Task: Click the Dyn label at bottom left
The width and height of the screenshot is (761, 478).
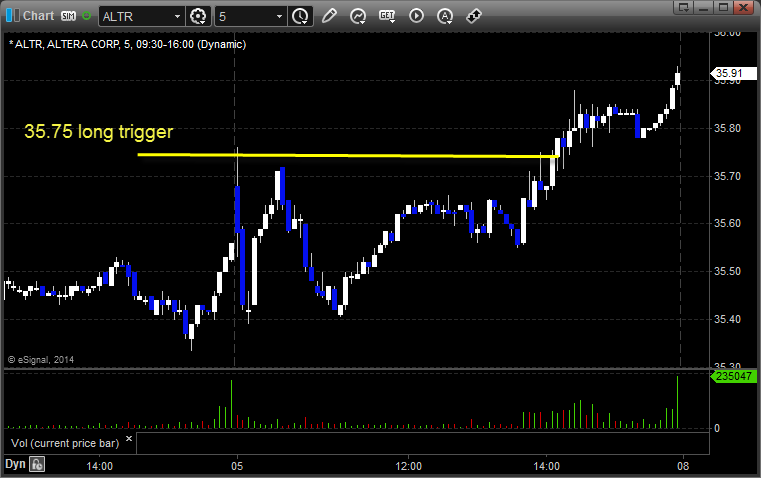Action: [15, 464]
